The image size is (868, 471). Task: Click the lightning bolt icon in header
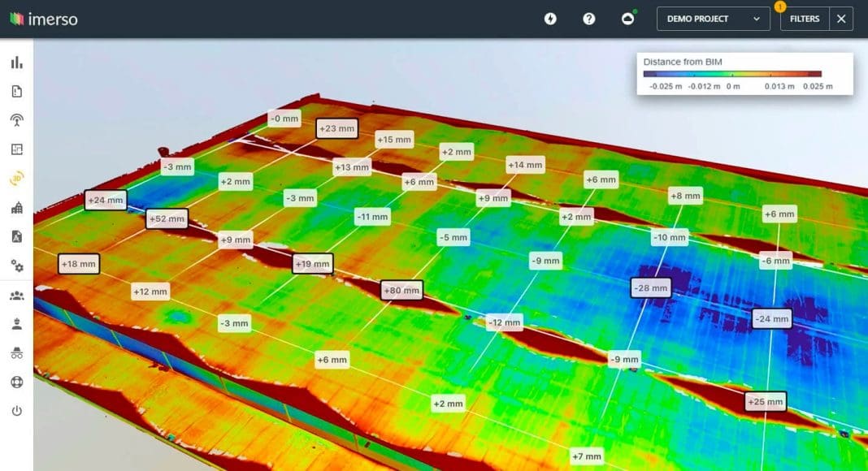click(x=550, y=19)
